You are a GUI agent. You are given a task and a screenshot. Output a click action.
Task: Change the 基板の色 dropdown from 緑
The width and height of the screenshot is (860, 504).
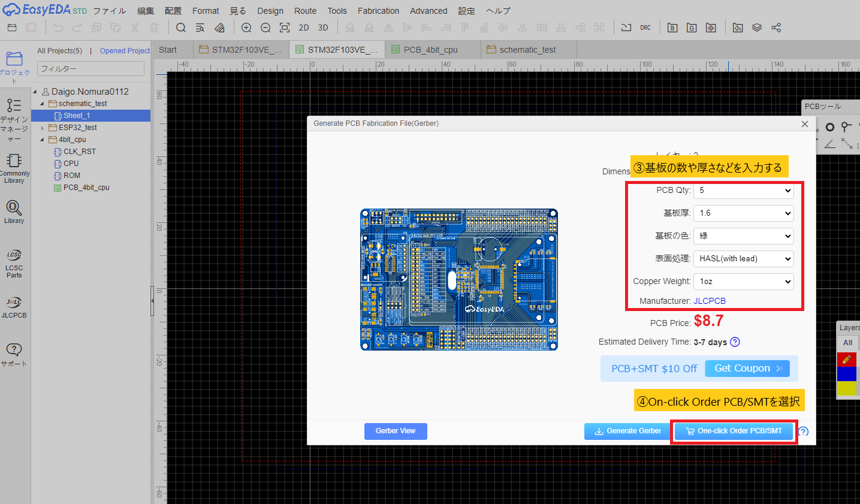click(x=743, y=236)
